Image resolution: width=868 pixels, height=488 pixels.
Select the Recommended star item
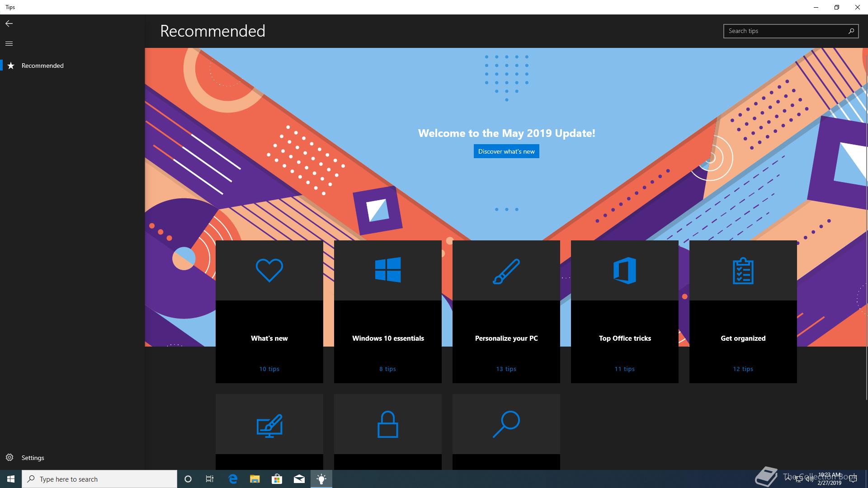coord(72,66)
